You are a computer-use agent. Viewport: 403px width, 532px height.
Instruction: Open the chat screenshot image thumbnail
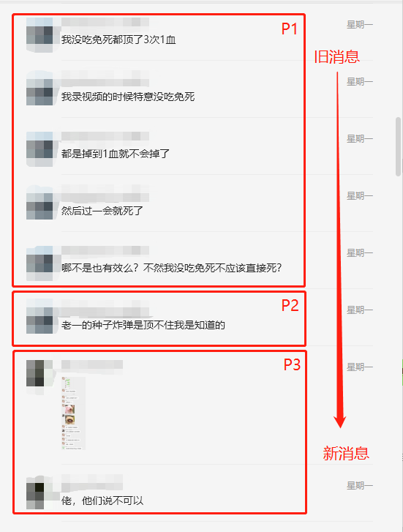73,413
